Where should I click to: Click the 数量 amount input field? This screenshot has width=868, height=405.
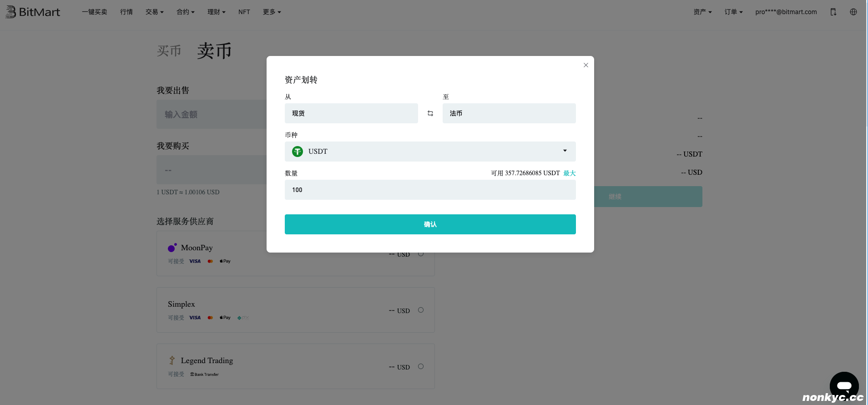(430, 190)
